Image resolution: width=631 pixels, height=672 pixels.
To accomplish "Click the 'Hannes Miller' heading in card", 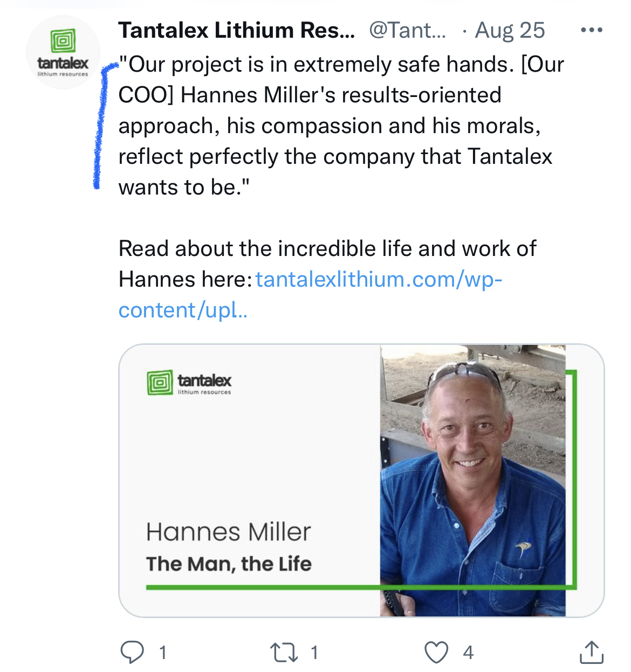I will coord(229,532).
